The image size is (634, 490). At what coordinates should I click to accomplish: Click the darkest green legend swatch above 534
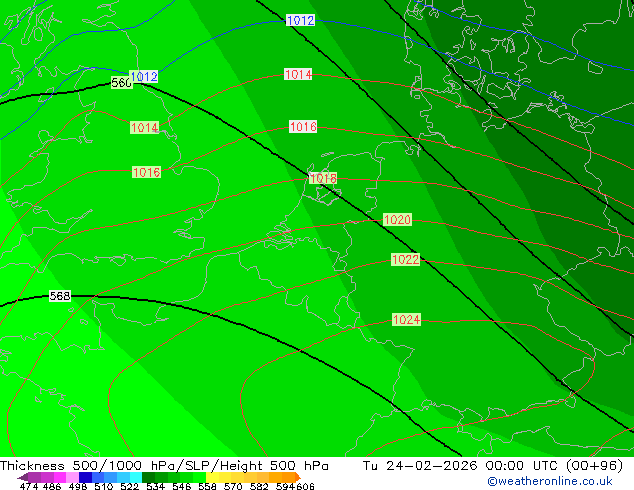(148, 477)
